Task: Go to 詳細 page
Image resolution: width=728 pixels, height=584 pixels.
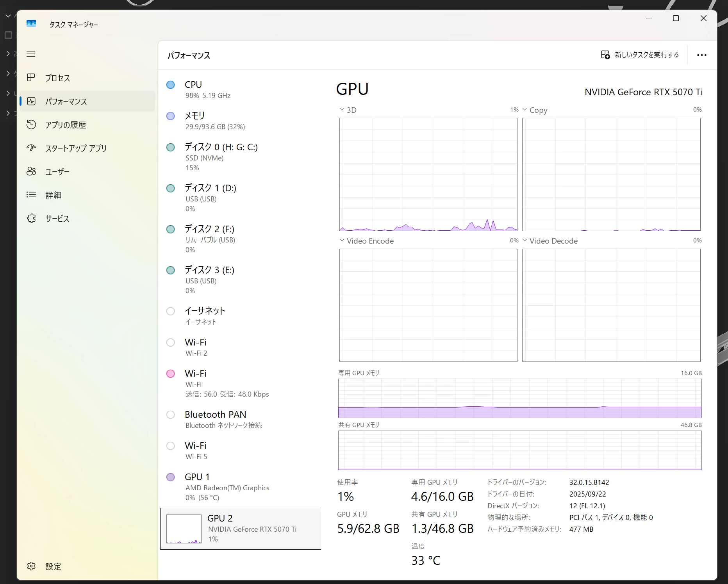Action: point(87,195)
